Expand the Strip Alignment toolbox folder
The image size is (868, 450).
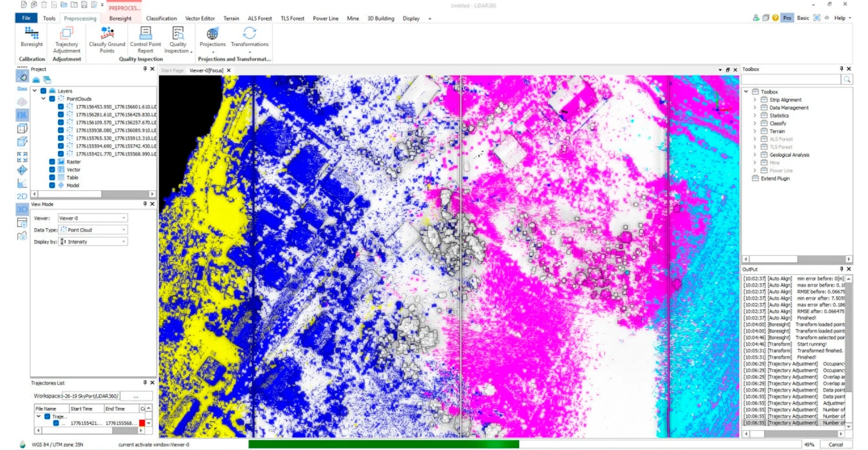[x=755, y=100]
